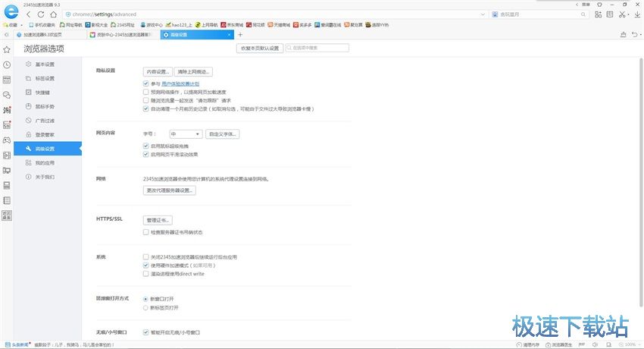Image resolution: width=644 pixels, height=349 pixels.
Task: Click the favorites star in the left sidebar
Action: click(7, 50)
